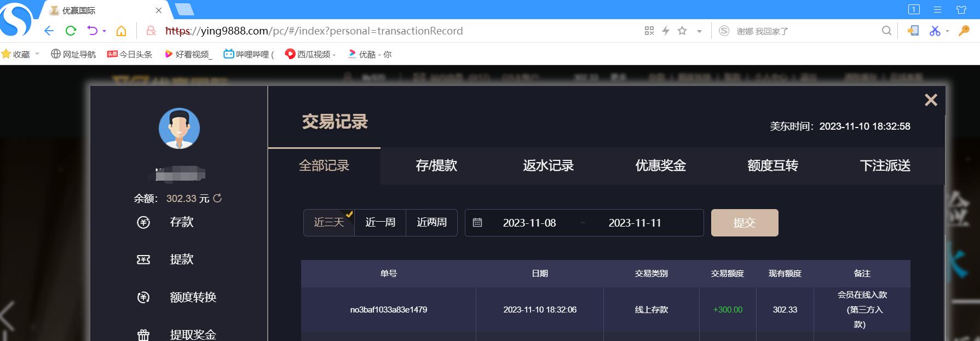Close the 优赢国际 browser tab
The height and width of the screenshot is (341, 980).
pos(159,10)
